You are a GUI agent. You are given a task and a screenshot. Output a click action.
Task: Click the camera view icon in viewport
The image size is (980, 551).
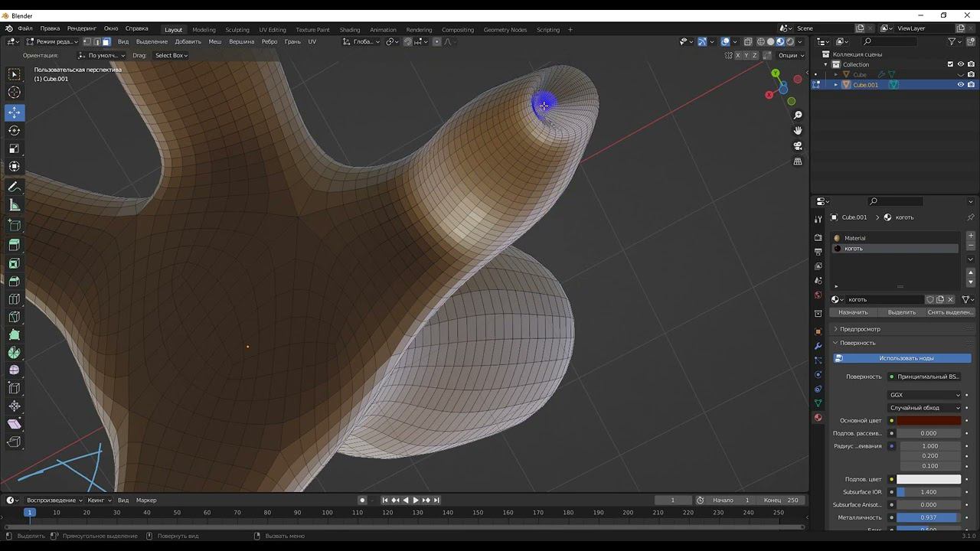[798, 145]
